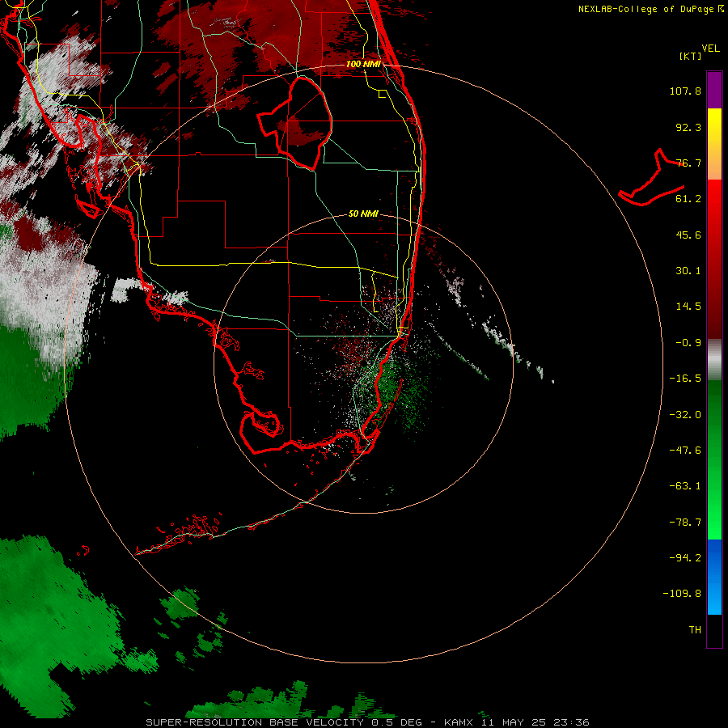This screenshot has height=728, width=728.
Task: Click the -32.0 velocity scale value
Action: click(685, 415)
